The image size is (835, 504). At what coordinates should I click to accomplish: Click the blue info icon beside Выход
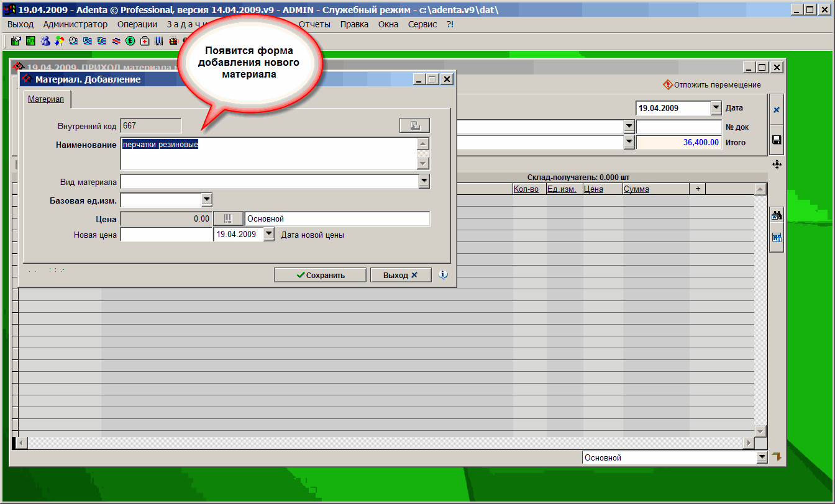tap(443, 275)
